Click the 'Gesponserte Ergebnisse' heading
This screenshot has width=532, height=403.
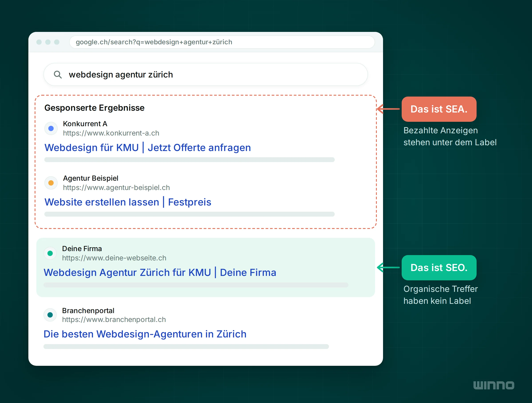pyautogui.click(x=94, y=108)
